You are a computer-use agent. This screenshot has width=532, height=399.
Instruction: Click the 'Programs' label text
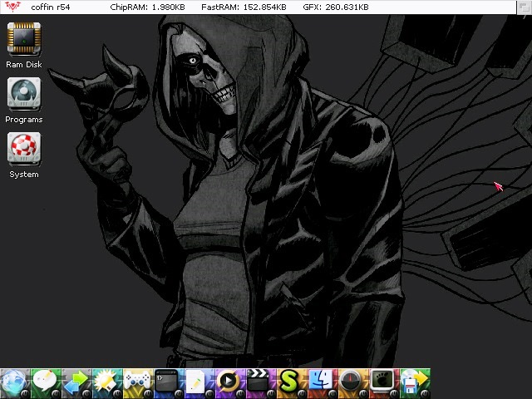24,120
